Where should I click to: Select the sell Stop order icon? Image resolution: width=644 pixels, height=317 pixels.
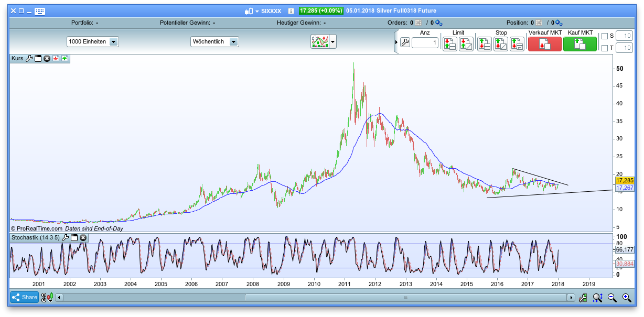(484, 44)
